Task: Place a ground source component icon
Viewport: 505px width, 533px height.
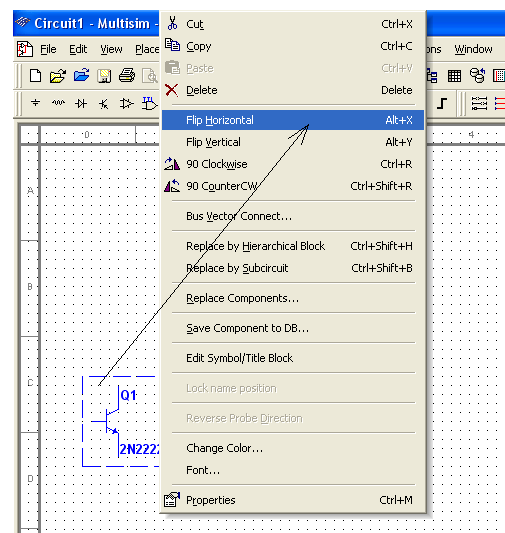Action: tap(35, 103)
